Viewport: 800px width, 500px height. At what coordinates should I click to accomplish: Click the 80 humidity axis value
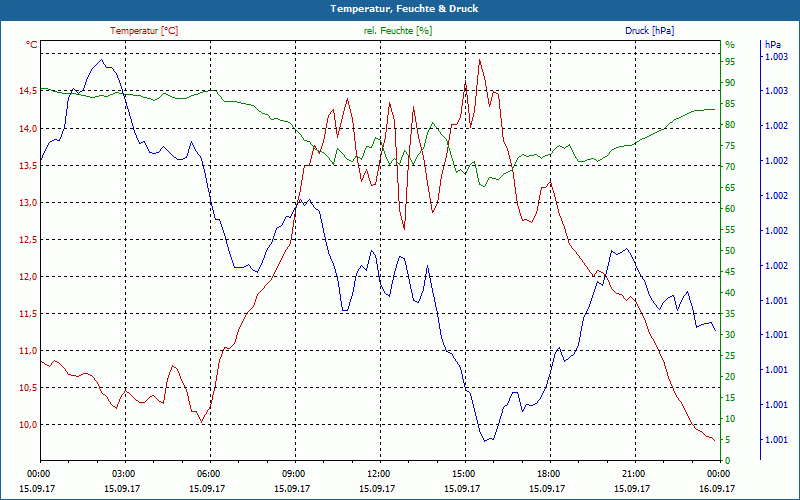click(730, 125)
